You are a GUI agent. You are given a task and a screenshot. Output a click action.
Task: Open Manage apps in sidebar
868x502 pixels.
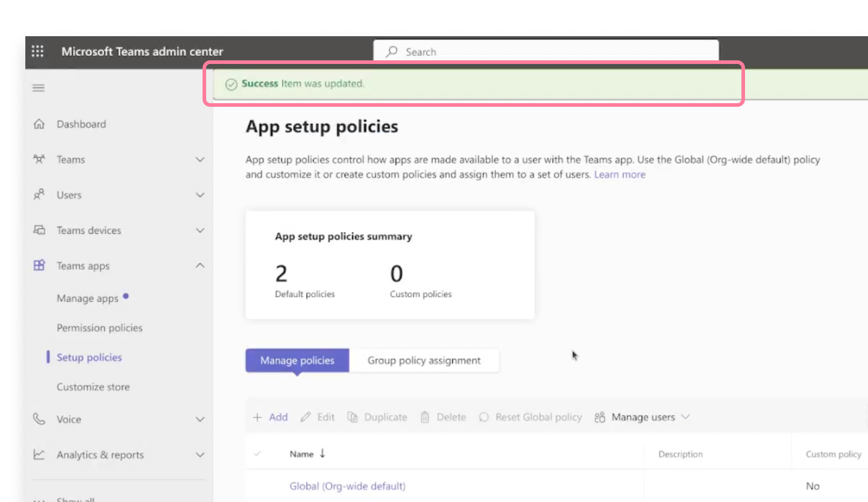[x=87, y=298]
